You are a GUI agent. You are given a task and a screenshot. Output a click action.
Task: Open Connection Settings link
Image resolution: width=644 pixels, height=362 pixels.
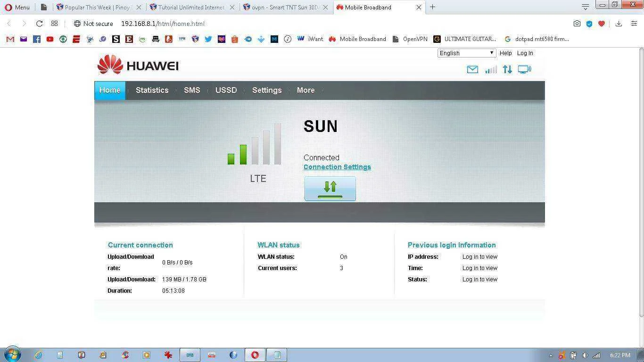[337, 167]
